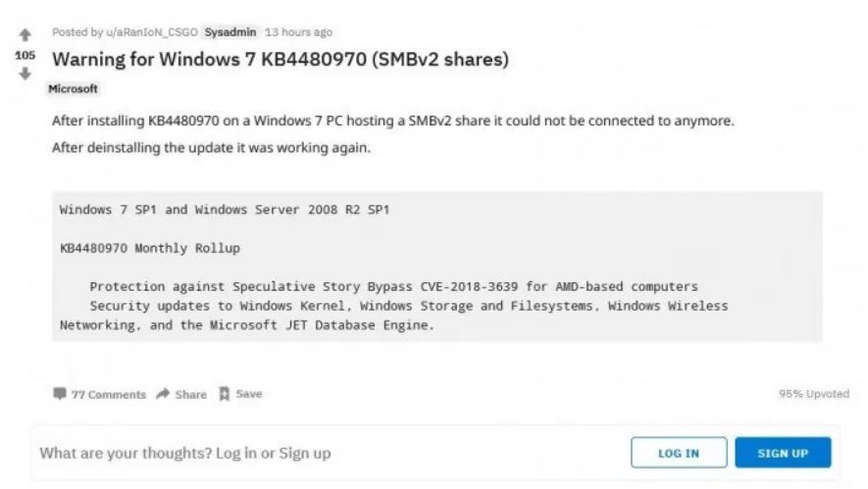868x489 pixels.
Task: Click the comments speech bubble icon
Action: click(x=61, y=394)
